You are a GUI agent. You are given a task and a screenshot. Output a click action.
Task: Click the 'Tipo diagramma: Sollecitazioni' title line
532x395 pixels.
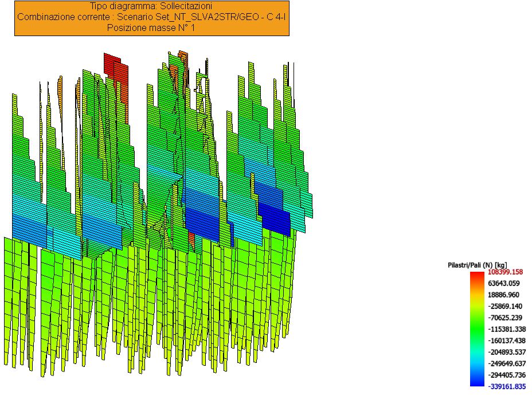pos(151,6)
